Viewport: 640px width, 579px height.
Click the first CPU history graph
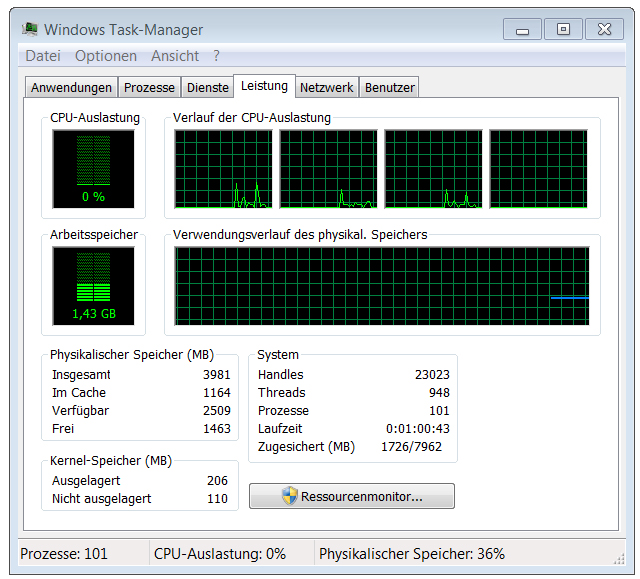pos(223,169)
